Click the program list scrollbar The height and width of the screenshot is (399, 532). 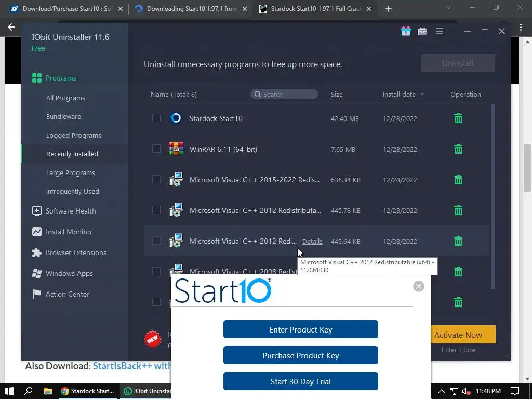click(x=493, y=197)
